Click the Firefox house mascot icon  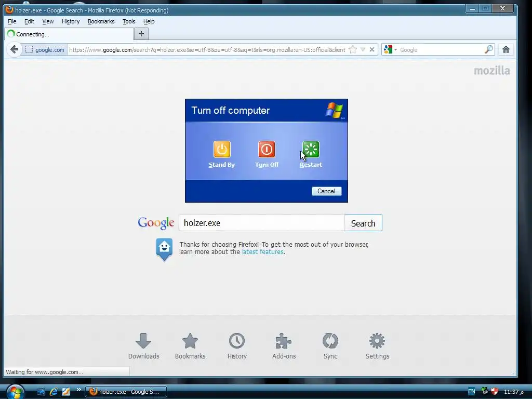(x=164, y=249)
